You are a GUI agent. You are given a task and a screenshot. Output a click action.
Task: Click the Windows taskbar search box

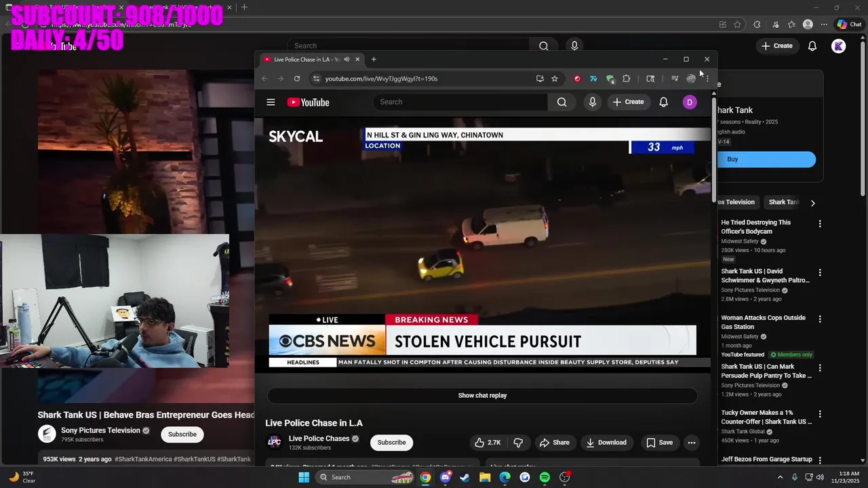pos(366,477)
